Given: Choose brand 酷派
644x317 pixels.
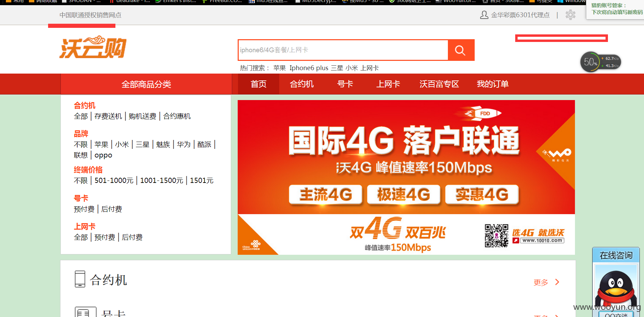Looking at the screenshot, I should pos(204,144).
